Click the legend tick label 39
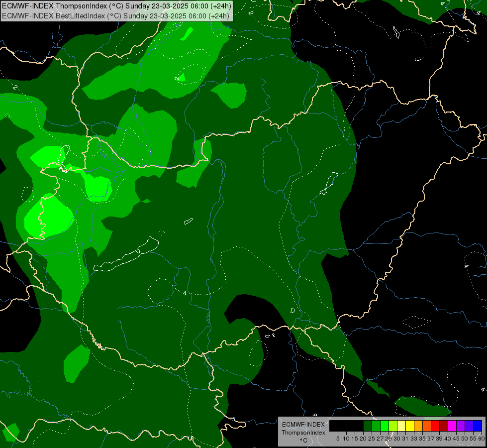The width and height of the screenshot is (487, 448). pyautogui.click(x=439, y=439)
